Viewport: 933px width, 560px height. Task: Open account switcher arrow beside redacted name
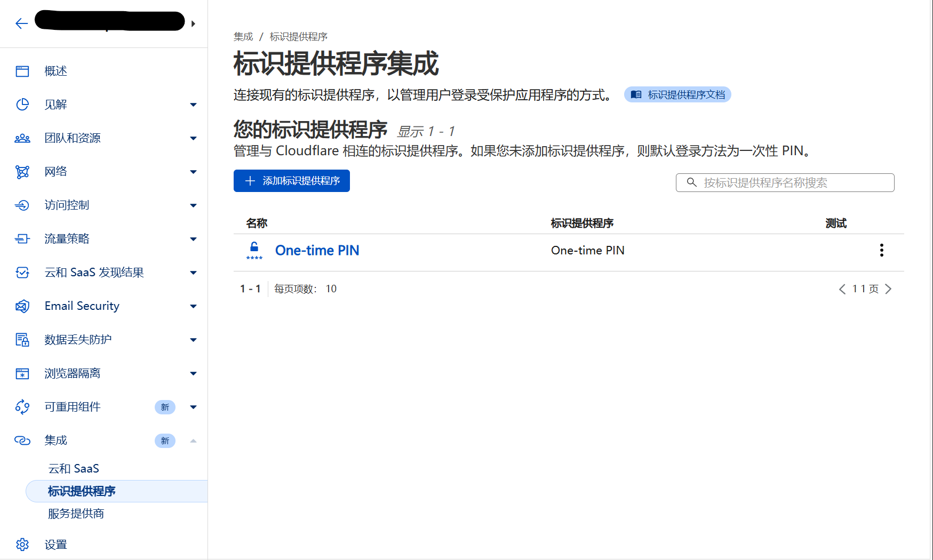pos(193,24)
